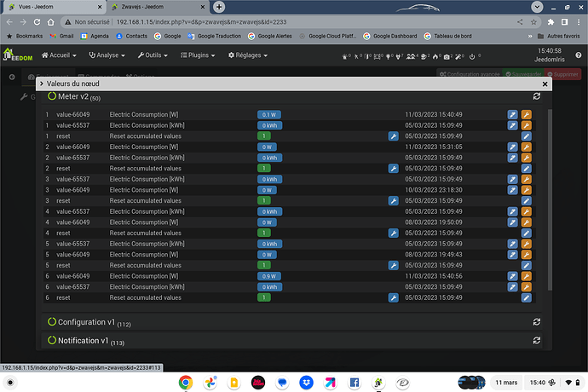Image resolution: width=588 pixels, height=392 pixels.
Task: Click green value 1 on endpoint 1 reset row
Action: pyautogui.click(x=264, y=136)
